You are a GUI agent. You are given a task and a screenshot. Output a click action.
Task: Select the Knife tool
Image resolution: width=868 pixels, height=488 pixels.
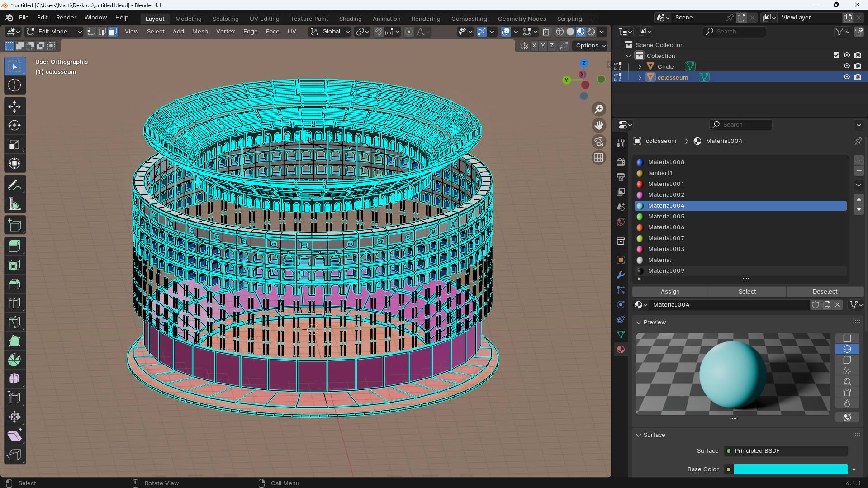14,322
